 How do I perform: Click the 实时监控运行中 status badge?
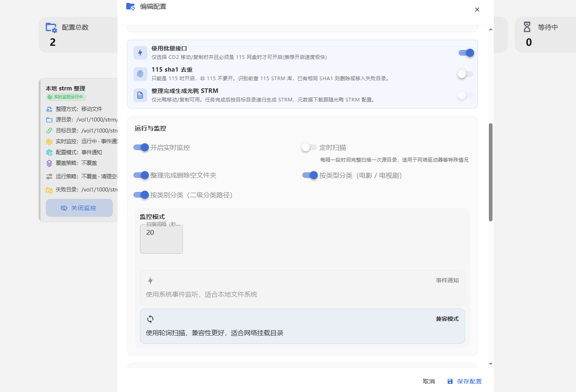pyautogui.click(x=66, y=97)
